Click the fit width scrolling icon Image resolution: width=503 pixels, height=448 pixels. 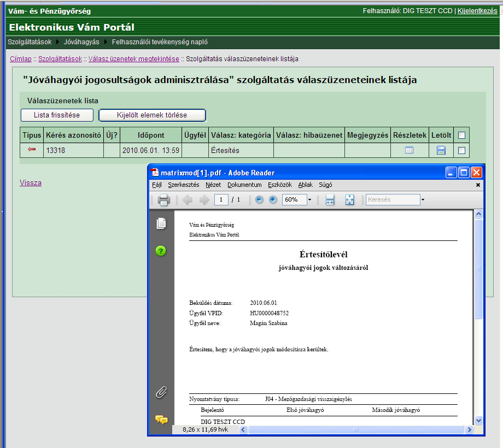click(330, 199)
